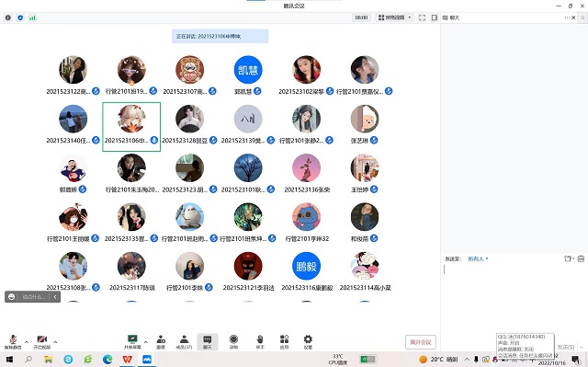588x367 pixels.
Task: Open the meeting info icon
Action: (8, 17)
